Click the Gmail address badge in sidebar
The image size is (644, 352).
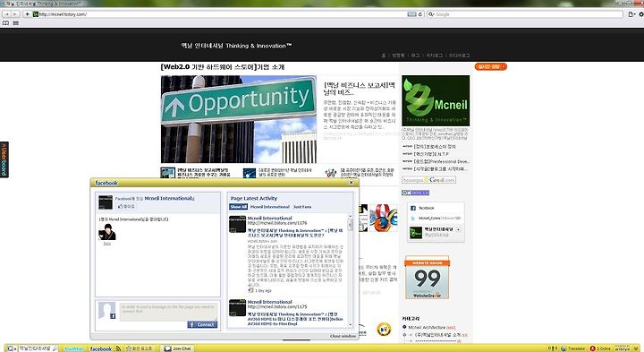[428, 180]
